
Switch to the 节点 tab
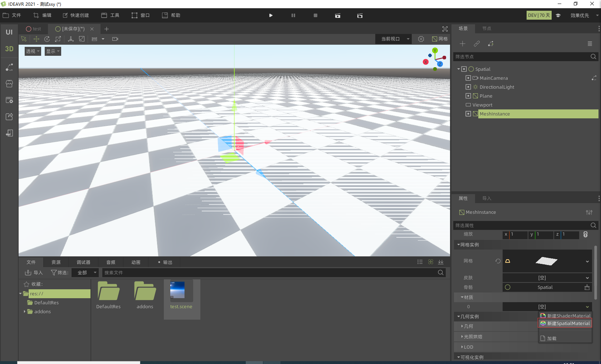487,29
